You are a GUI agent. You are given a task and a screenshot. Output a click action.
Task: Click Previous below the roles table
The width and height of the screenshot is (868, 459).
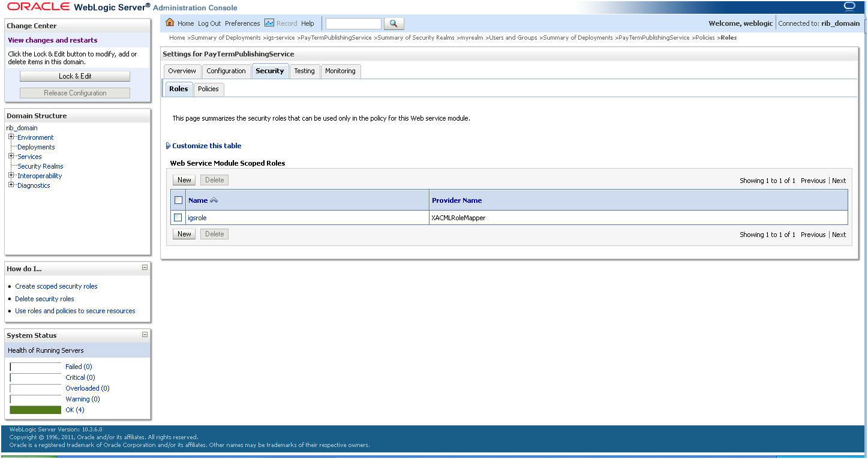point(813,235)
